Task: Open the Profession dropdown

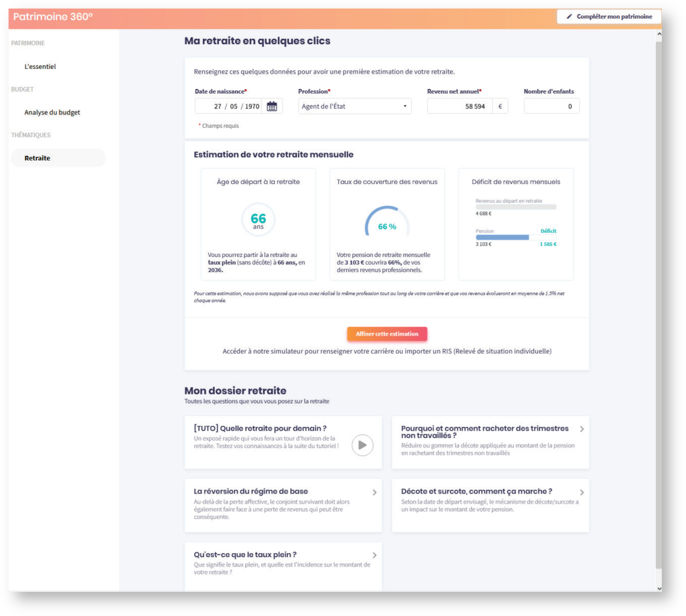Action: [354, 106]
